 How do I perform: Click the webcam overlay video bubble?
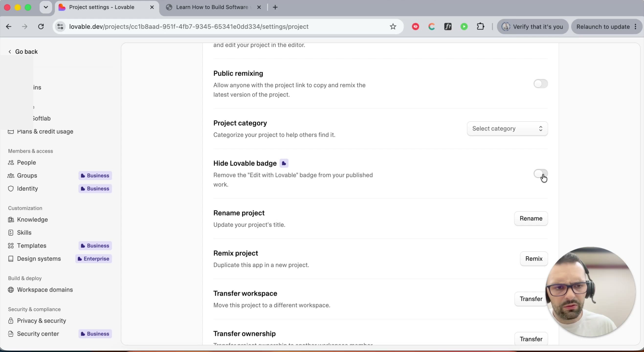point(590,292)
